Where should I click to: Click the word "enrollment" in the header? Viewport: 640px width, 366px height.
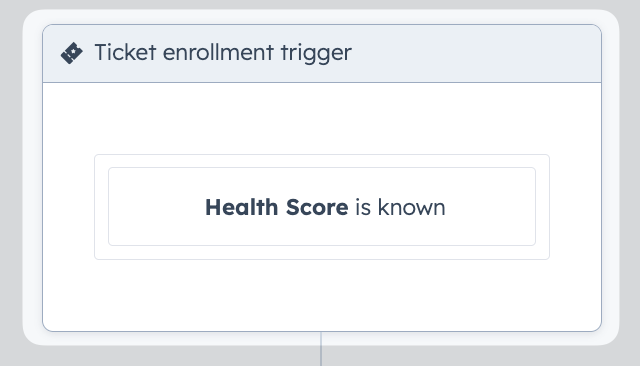pos(218,52)
